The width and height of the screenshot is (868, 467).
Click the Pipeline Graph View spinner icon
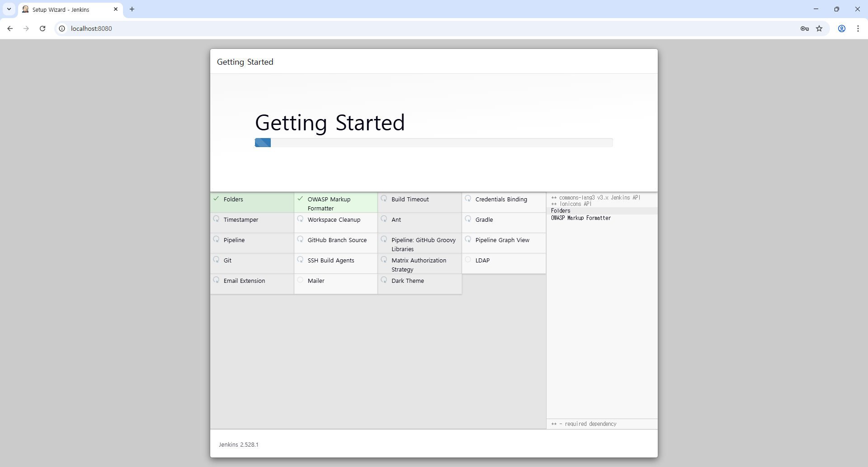coord(468,239)
